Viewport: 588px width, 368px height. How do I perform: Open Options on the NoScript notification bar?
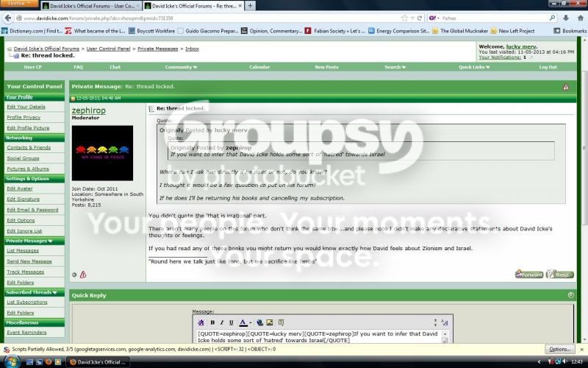[559, 349]
